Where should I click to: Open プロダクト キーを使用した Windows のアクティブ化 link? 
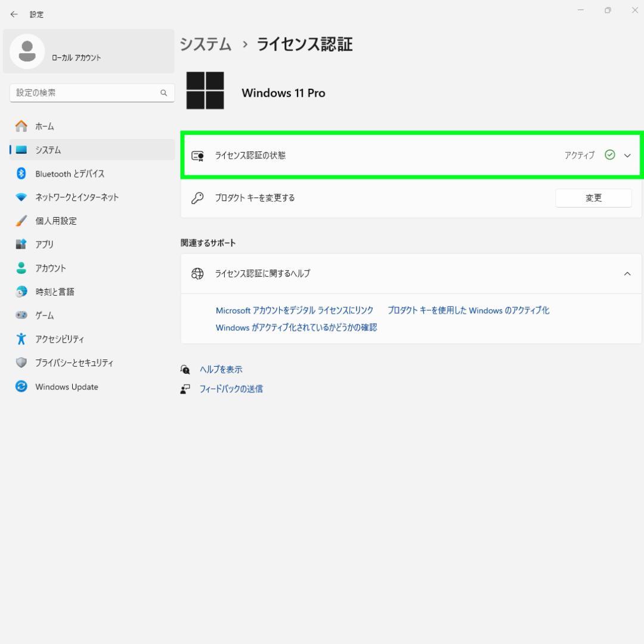coord(468,311)
